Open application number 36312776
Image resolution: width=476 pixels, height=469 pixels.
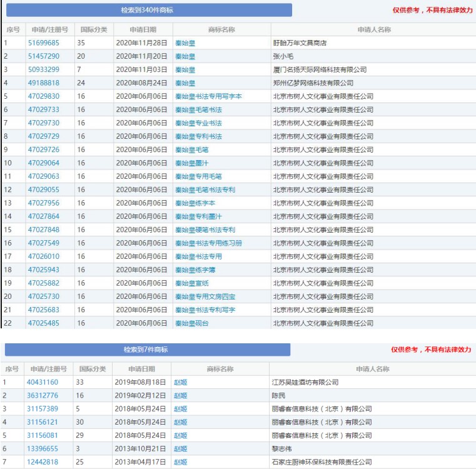pyautogui.click(x=42, y=396)
